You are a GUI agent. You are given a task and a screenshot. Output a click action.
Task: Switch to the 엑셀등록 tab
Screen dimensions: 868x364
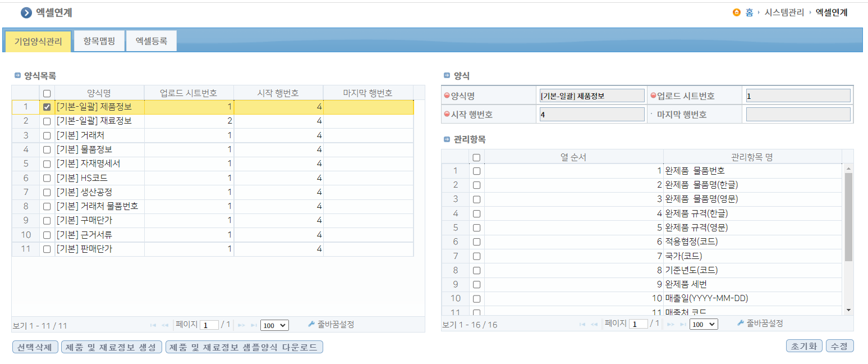click(151, 41)
